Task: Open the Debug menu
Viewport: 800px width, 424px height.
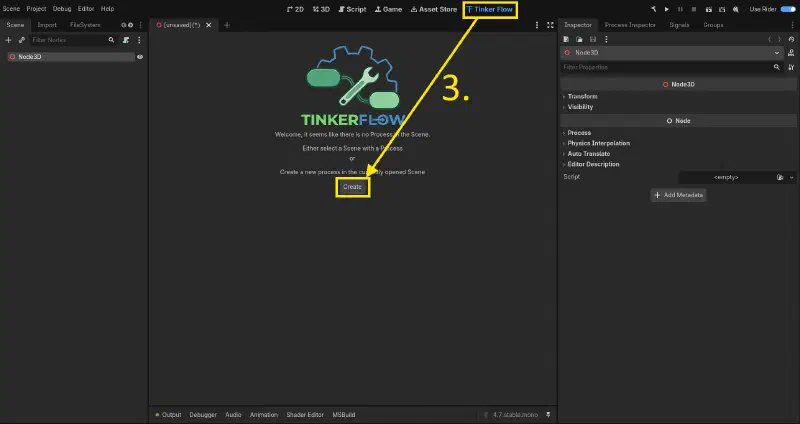Action: [62, 9]
